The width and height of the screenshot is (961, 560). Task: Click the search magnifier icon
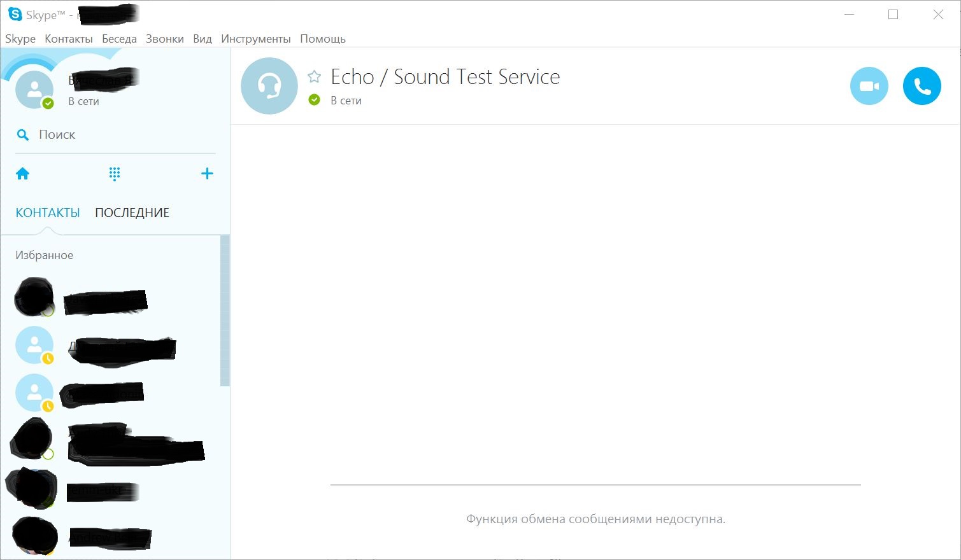tap(23, 135)
